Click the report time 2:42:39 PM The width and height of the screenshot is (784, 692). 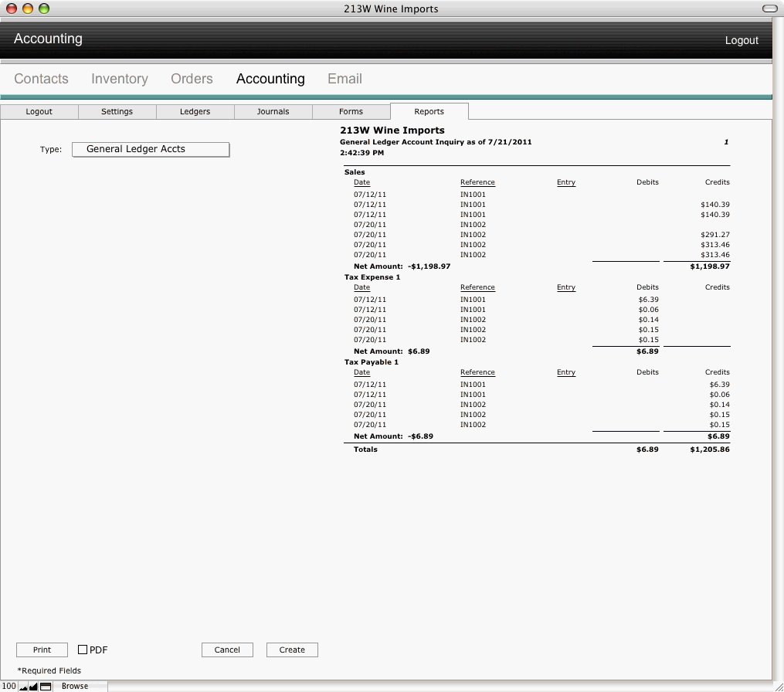click(362, 153)
